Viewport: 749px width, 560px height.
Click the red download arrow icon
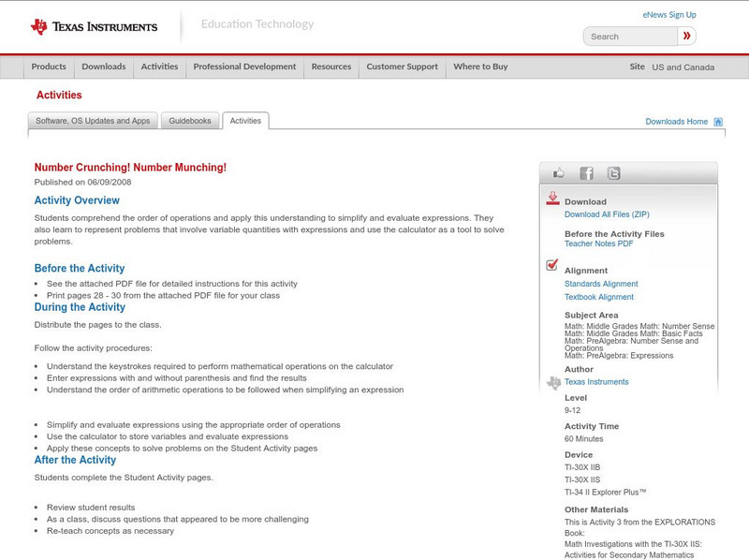(x=552, y=199)
